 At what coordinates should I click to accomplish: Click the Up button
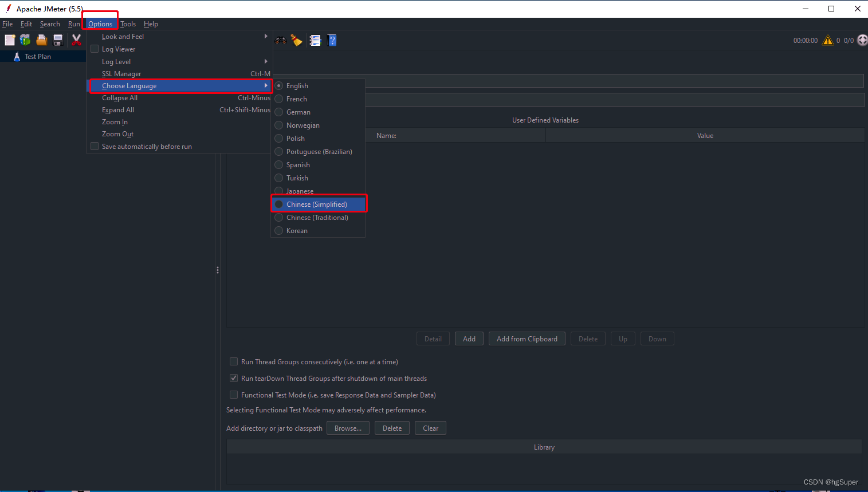[623, 339]
